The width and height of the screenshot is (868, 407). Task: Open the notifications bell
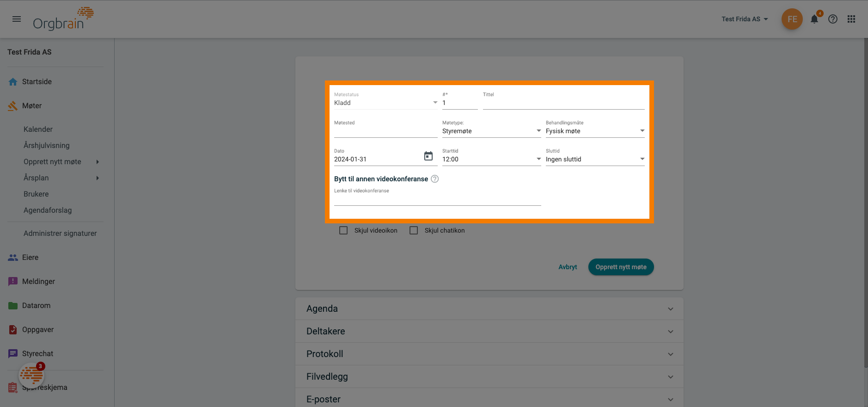pos(814,19)
